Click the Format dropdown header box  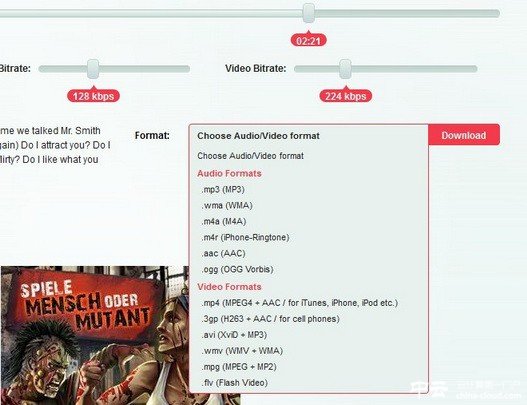[x=309, y=136]
